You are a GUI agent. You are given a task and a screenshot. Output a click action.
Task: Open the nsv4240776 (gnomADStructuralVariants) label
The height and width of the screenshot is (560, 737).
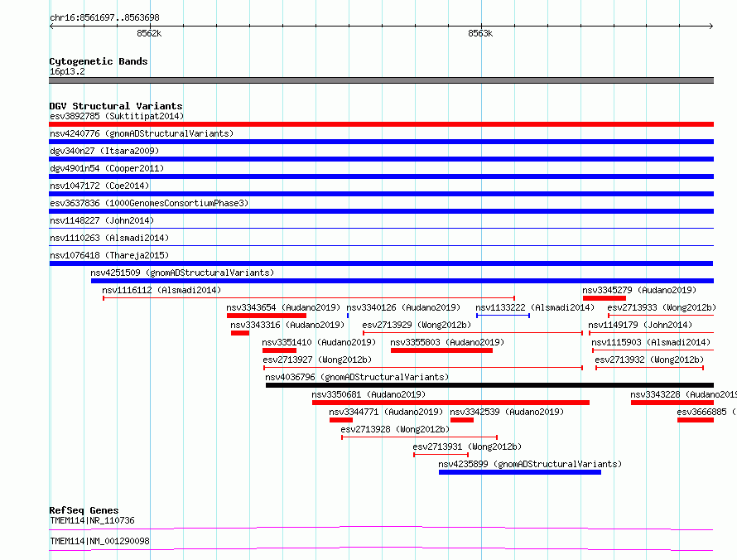142,133
